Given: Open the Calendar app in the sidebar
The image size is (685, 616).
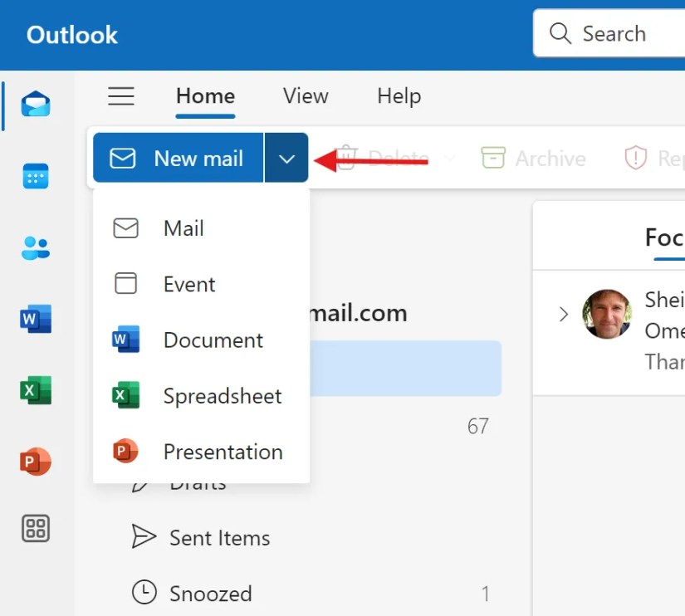Looking at the screenshot, I should tap(36, 176).
